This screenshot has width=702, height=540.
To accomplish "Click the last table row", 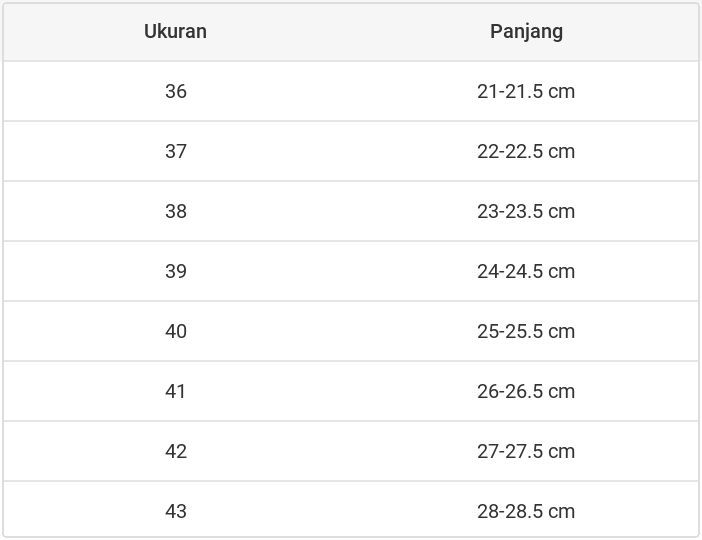I will point(350,511).
